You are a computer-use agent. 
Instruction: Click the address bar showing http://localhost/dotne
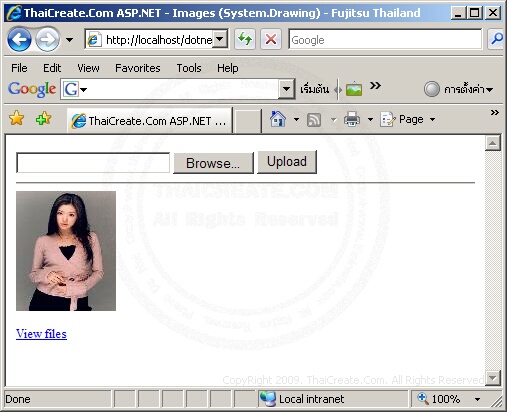149,40
